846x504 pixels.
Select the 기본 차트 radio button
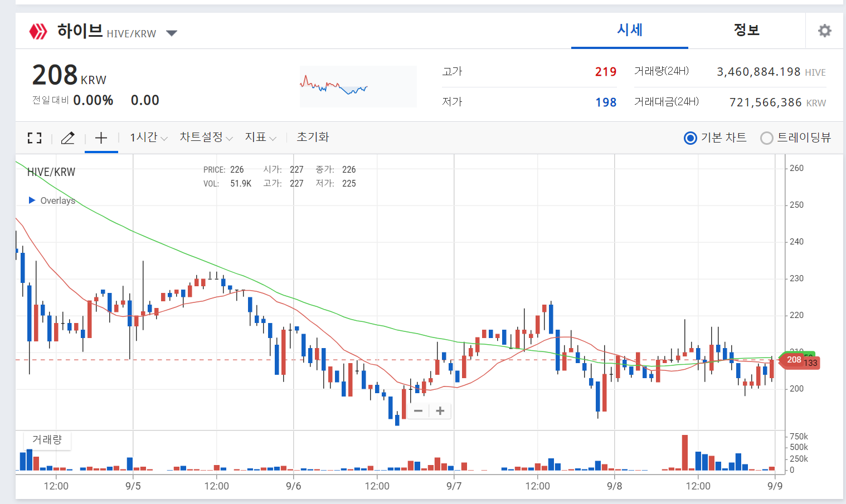pyautogui.click(x=690, y=138)
